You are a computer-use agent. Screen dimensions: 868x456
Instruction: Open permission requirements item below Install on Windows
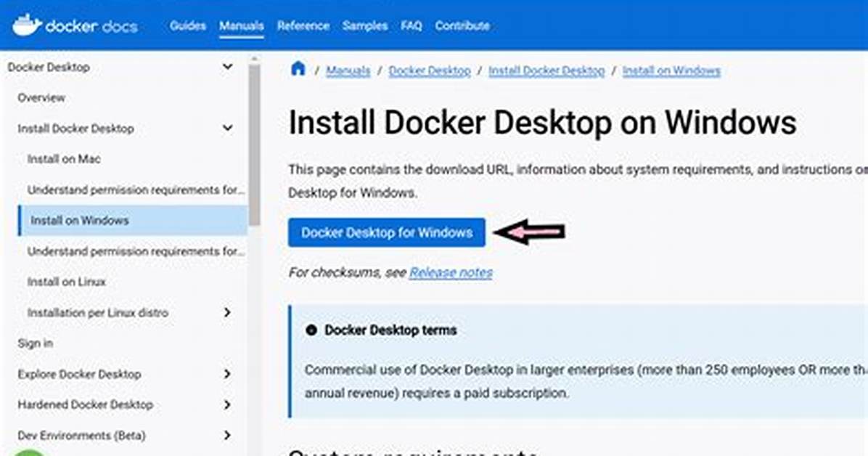(x=136, y=251)
